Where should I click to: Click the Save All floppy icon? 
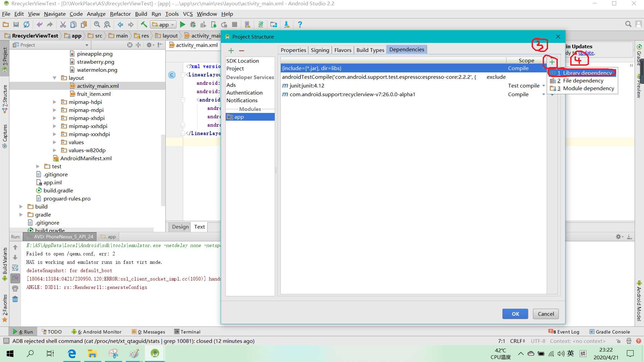[x=16, y=24]
